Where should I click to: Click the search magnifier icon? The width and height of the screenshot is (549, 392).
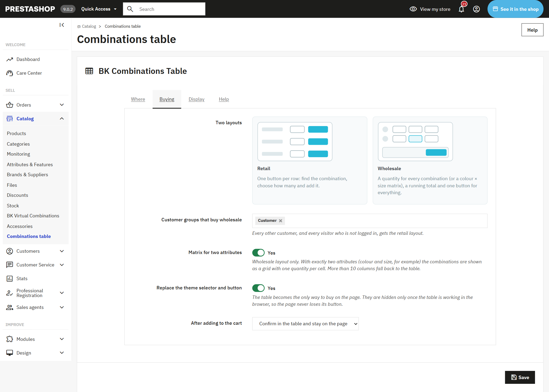pos(130,9)
